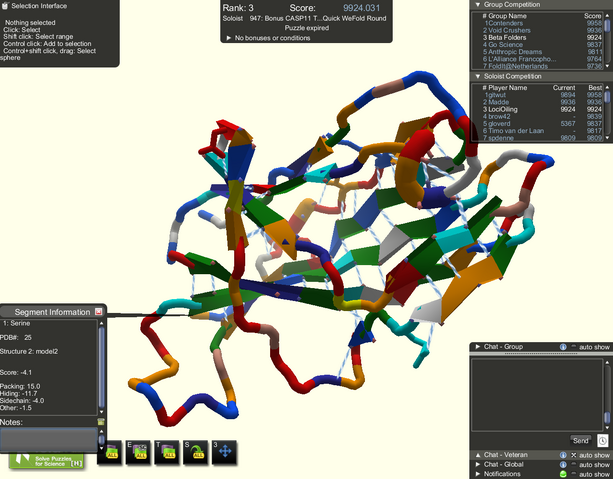Click '1: Serine' segment name
The image size is (613, 479).
[x=16, y=323]
